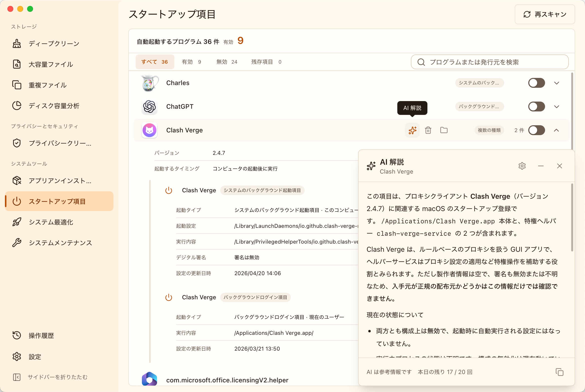585x392 pixels.
Task: Toggle the Clash Verge startup switch
Action: click(536, 130)
